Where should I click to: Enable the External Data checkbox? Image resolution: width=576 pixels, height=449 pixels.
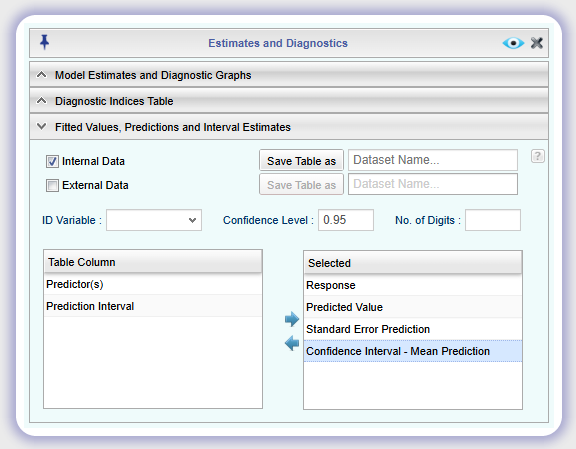(x=52, y=185)
